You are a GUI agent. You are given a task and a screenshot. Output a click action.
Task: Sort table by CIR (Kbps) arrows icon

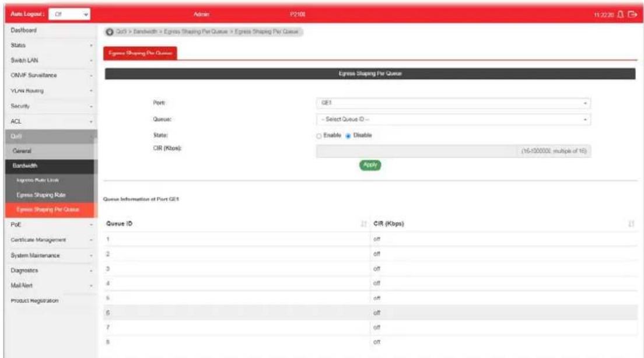631,224
